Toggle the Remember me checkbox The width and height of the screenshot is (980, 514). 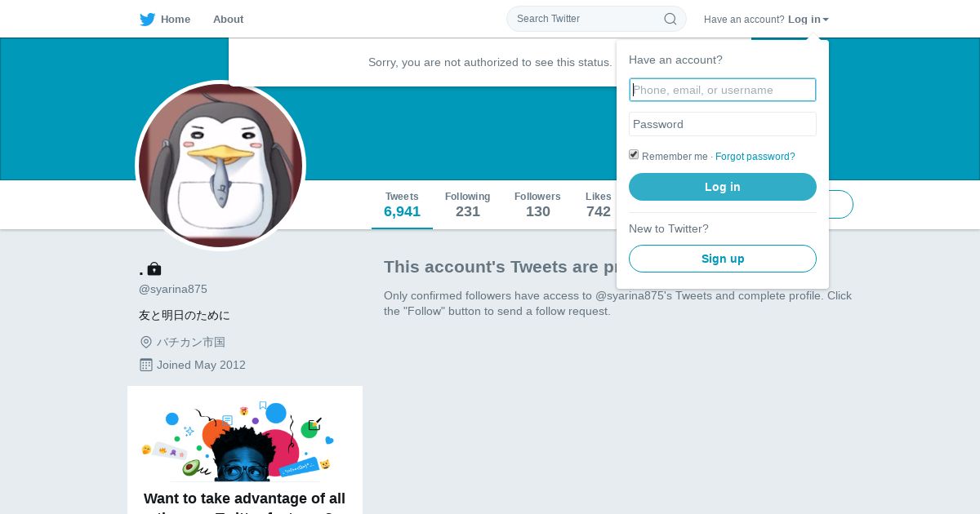[634, 155]
